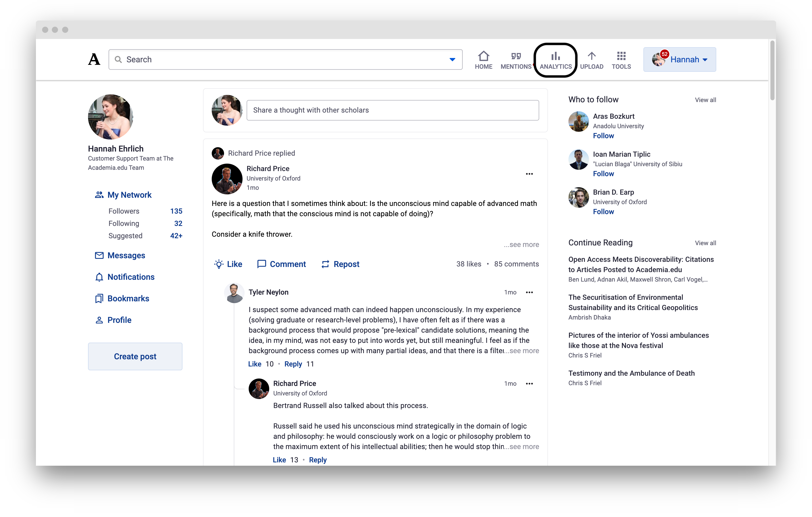Screen dimensions: 812x517
Task: Click the Notifications bell icon
Action: point(99,277)
